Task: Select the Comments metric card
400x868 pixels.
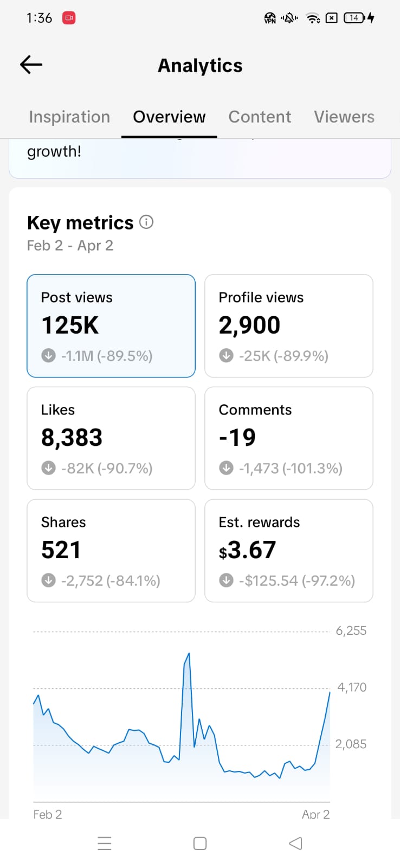Action: point(289,438)
